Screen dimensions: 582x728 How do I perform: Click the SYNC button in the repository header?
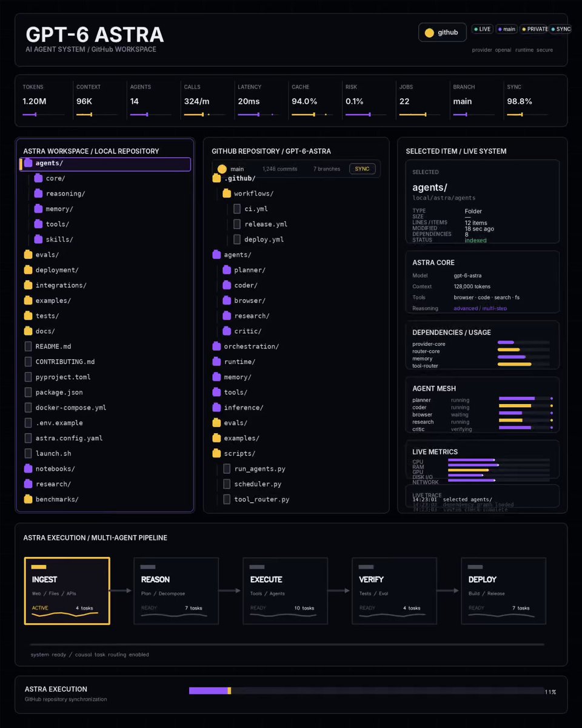[362, 169]
